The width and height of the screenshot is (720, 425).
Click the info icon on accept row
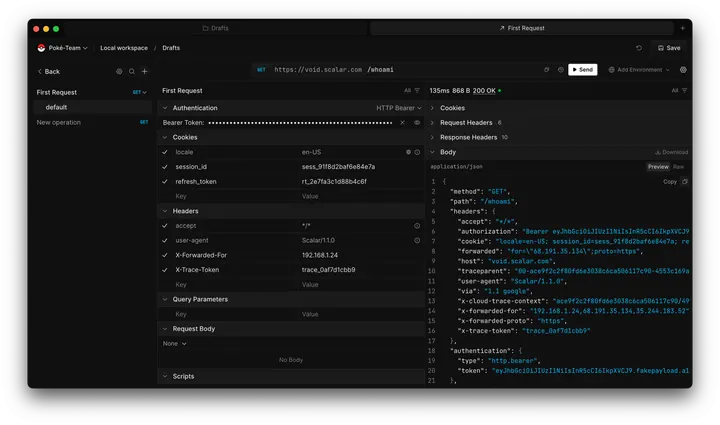[x=417, y=226]
